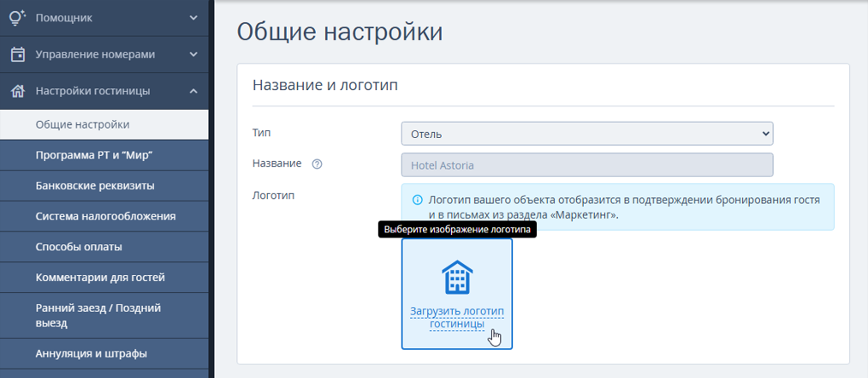Viewport: 868px width, 378px height.
Task: Open the Тип dropdown showing Отель
Action: [x=586, y=134]
